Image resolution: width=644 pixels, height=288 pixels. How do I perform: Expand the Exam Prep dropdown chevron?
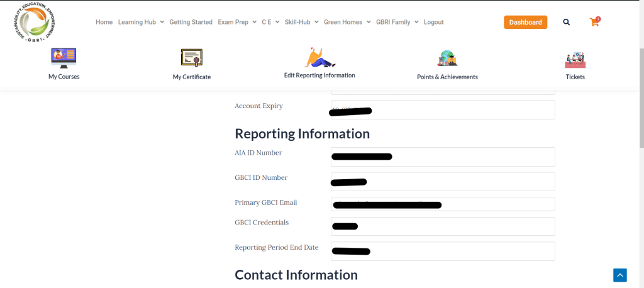pyautogui.click(x=254, y=22)
